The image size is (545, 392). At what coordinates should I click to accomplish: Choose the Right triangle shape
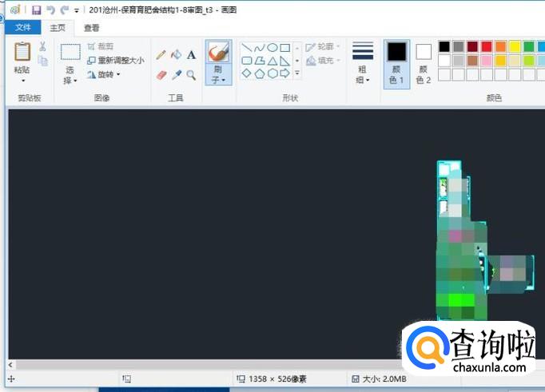(285, 61)
